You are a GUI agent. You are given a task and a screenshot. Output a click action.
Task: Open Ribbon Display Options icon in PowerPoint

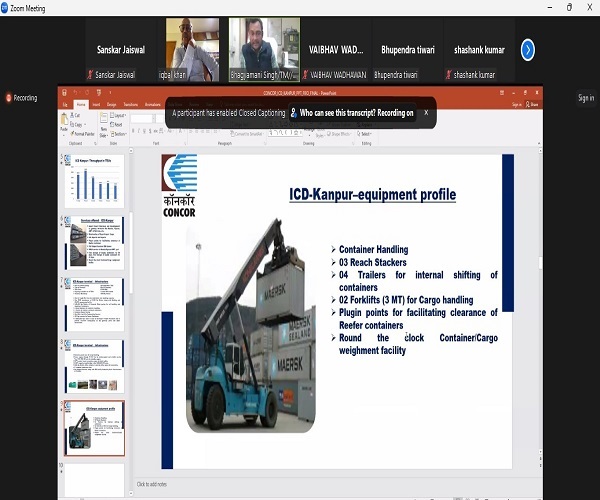point(502,93)
